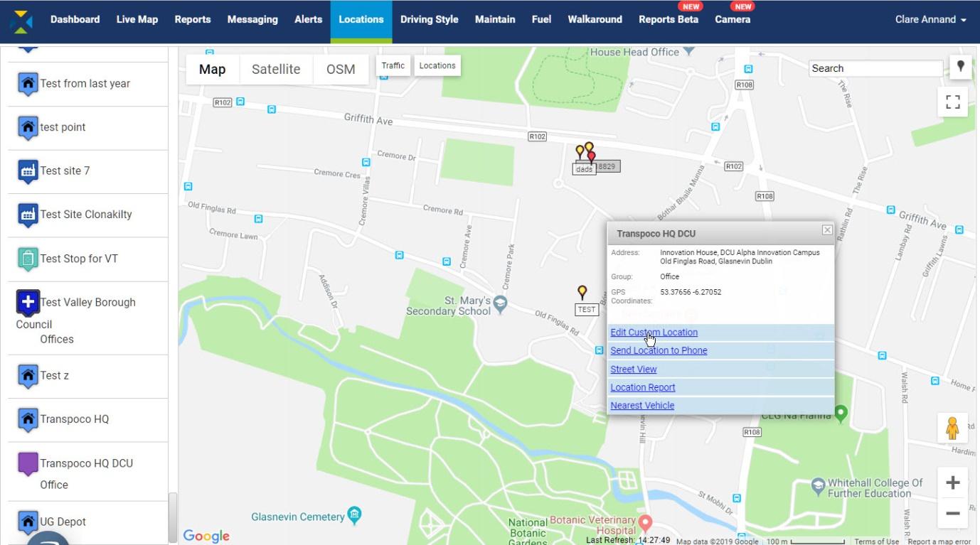The image size is (980, 545).
Task: Click St. Mary's Secondary School marker
Action: [501, 303]
